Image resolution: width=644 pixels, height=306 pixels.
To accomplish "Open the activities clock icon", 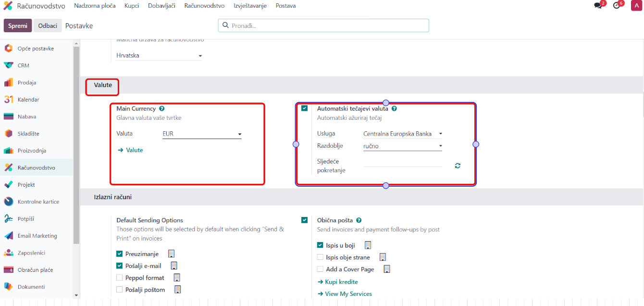I will point(617,6).
